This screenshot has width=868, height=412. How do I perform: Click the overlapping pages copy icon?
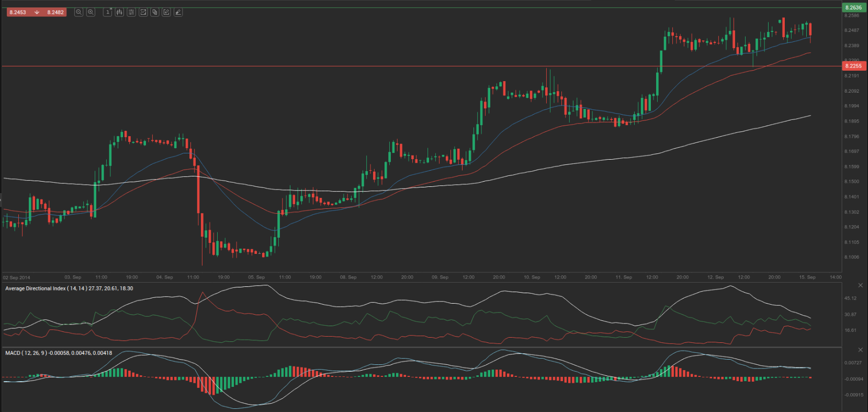[155, 12]
